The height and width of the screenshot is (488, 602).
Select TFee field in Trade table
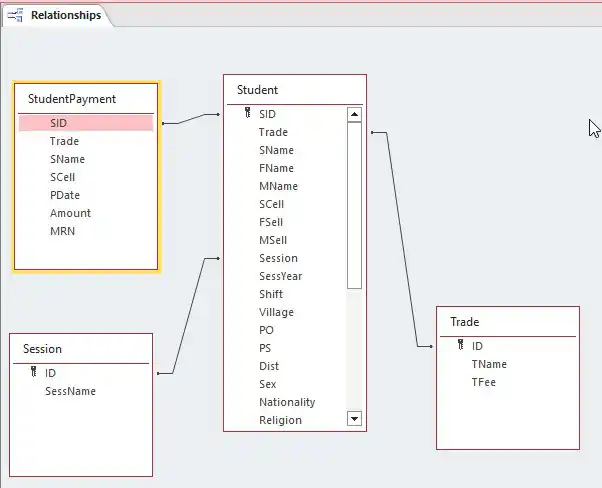click(x=484, y=382)
